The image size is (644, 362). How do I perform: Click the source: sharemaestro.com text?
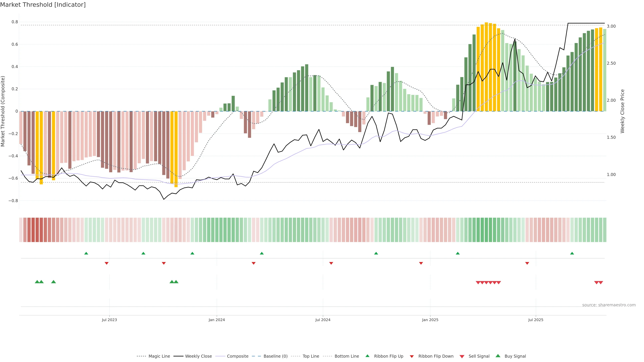[x=609, y=305]
